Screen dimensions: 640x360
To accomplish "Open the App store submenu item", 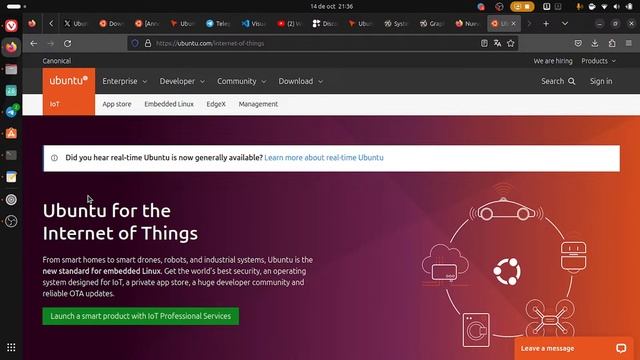I will tap(117, 104).
